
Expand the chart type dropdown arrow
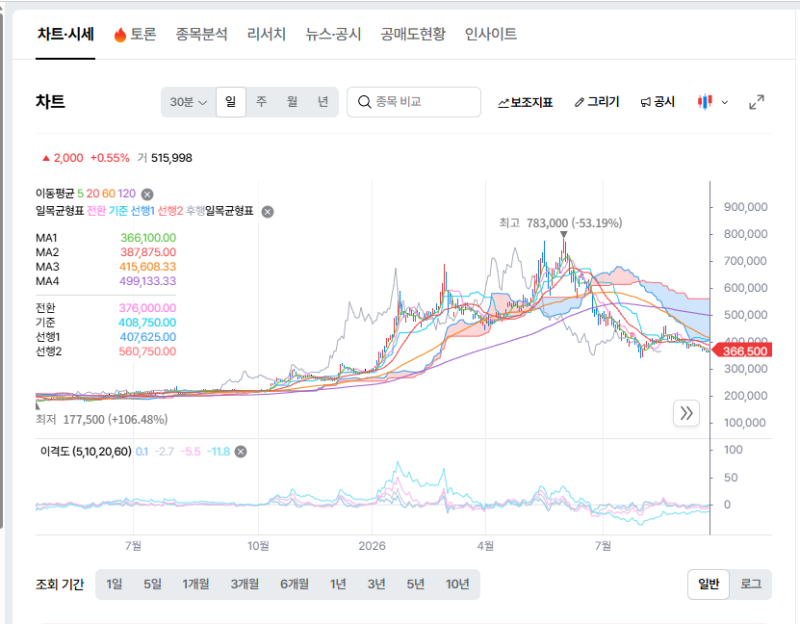tap(724, 103)
